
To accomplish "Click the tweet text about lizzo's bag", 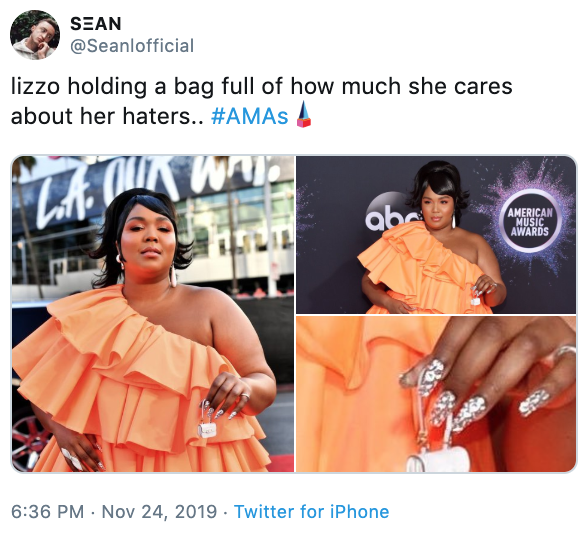I will click(x=262, y=101).
